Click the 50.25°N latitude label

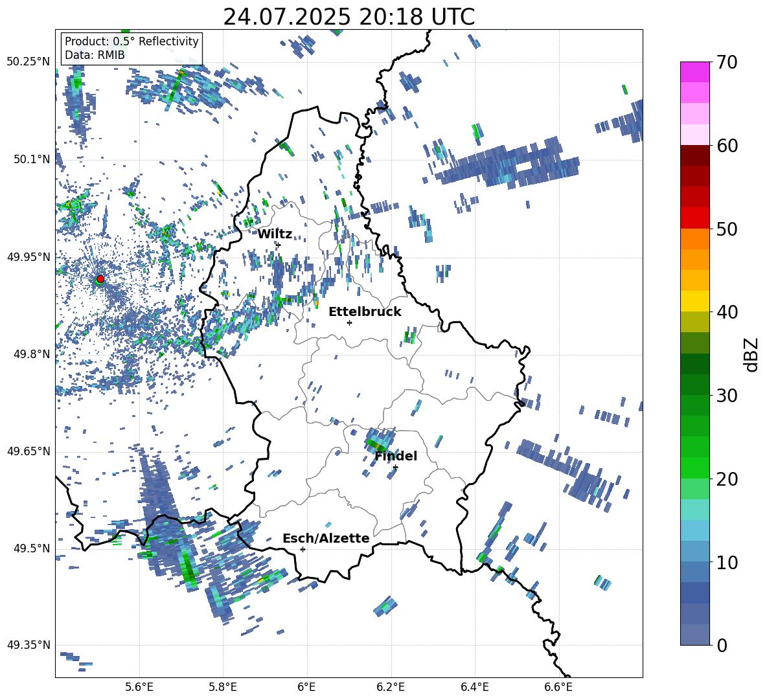tap(29, 62)
